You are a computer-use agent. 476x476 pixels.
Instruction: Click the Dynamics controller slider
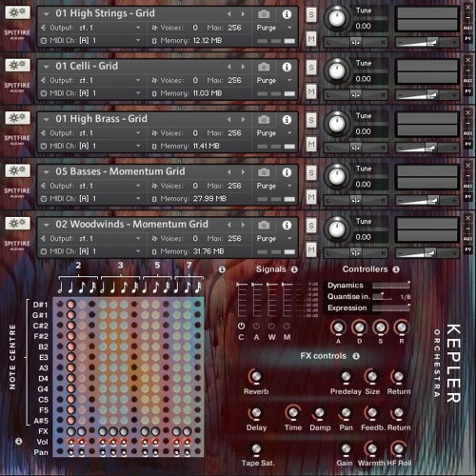coord(391,286)
